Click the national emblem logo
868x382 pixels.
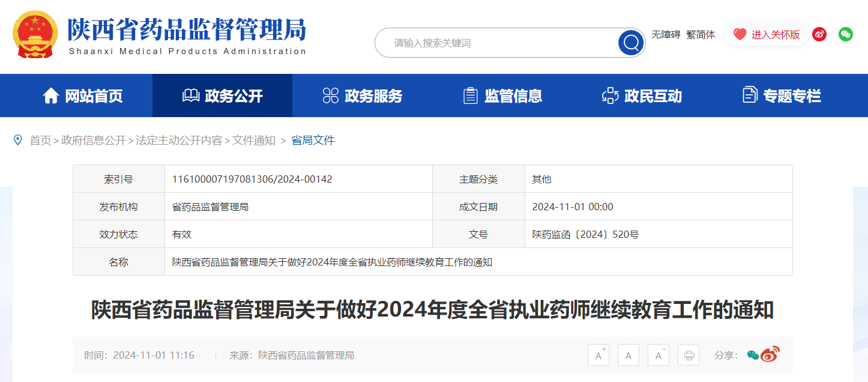(35, 34)
